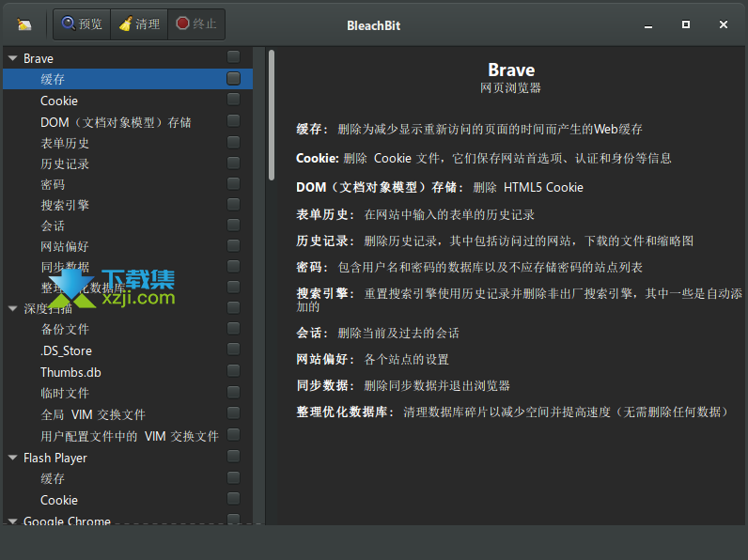Select the Brave 缓存 tree row

[128, 79]
